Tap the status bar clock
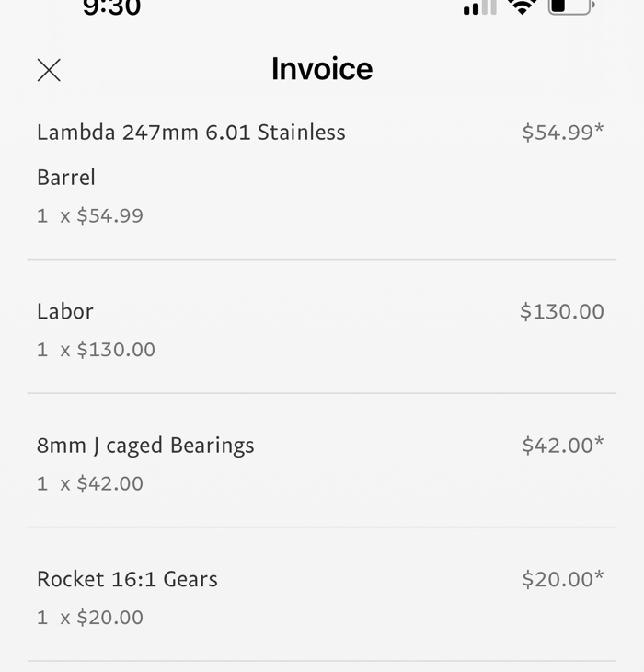644x672 pixels. point(111,8)
